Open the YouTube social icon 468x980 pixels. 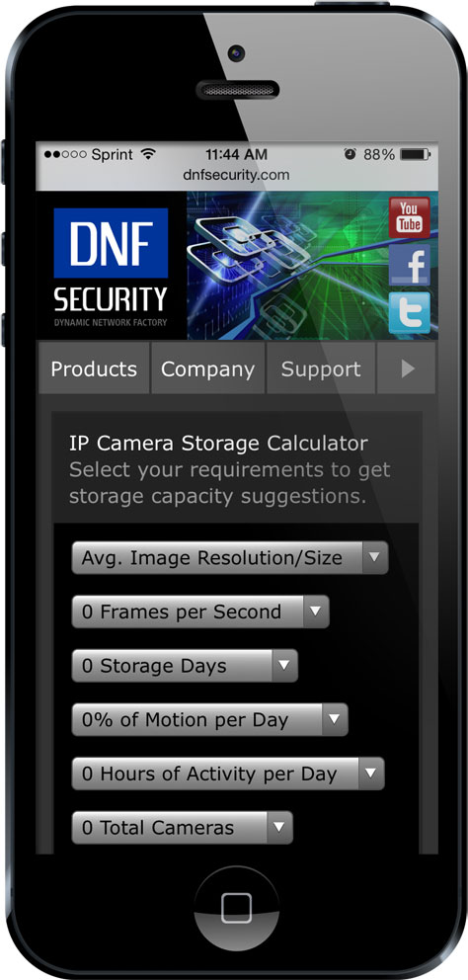click(x=410, y=217)
